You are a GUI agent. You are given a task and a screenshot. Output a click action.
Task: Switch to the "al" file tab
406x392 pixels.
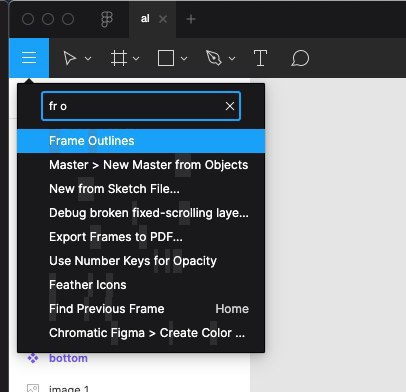pos(145,19)
